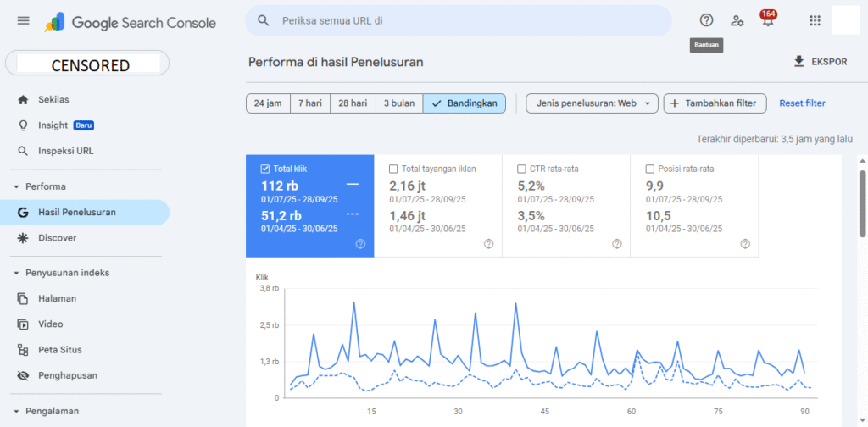Collapse the Penyusunan indeks section
This screenshot has width=868, height=427.
[x=15, y=273]
